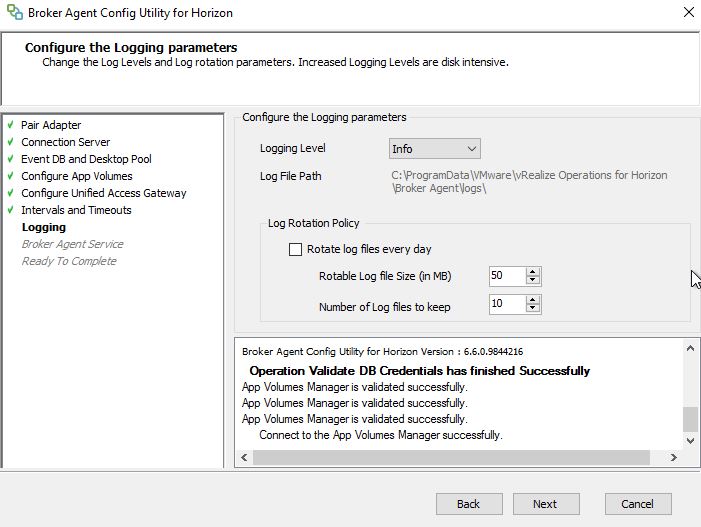Screen dimensions: 701x527
Task: Click 'Operation Validate DB Credentials has finished Successfully' line
Action: point(419,371)
